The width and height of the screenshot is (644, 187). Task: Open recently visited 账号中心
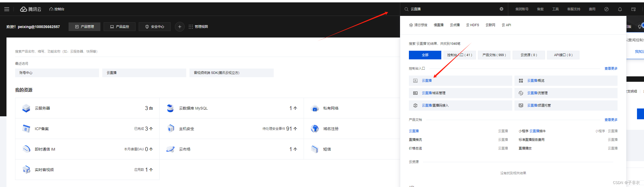point(57,73)
